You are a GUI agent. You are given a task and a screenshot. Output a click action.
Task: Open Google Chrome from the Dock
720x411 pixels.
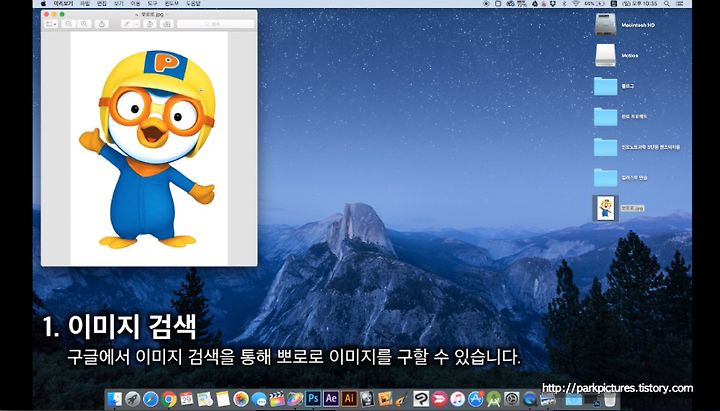click(169, 399)
